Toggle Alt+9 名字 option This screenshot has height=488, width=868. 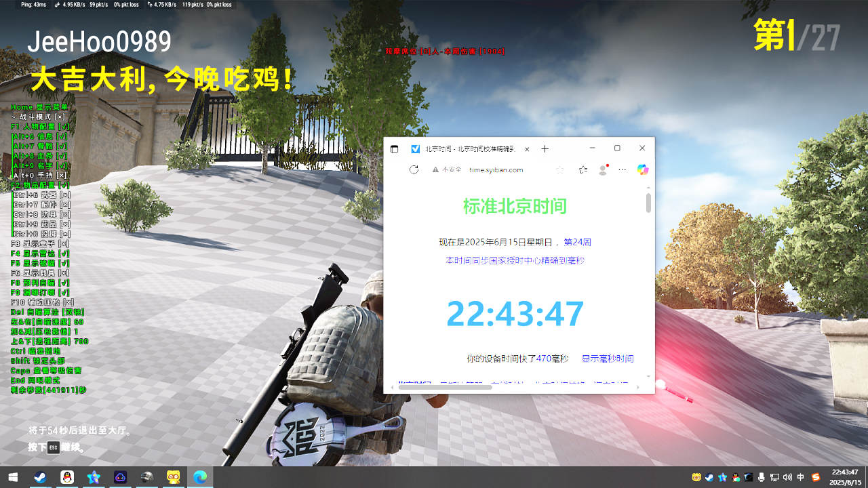click(x=41, y=165)
